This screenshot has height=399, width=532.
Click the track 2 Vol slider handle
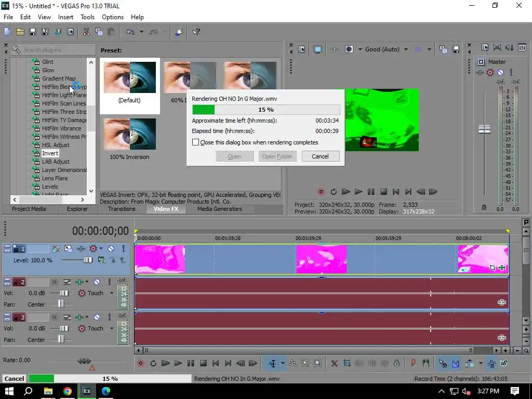[64, 293]
